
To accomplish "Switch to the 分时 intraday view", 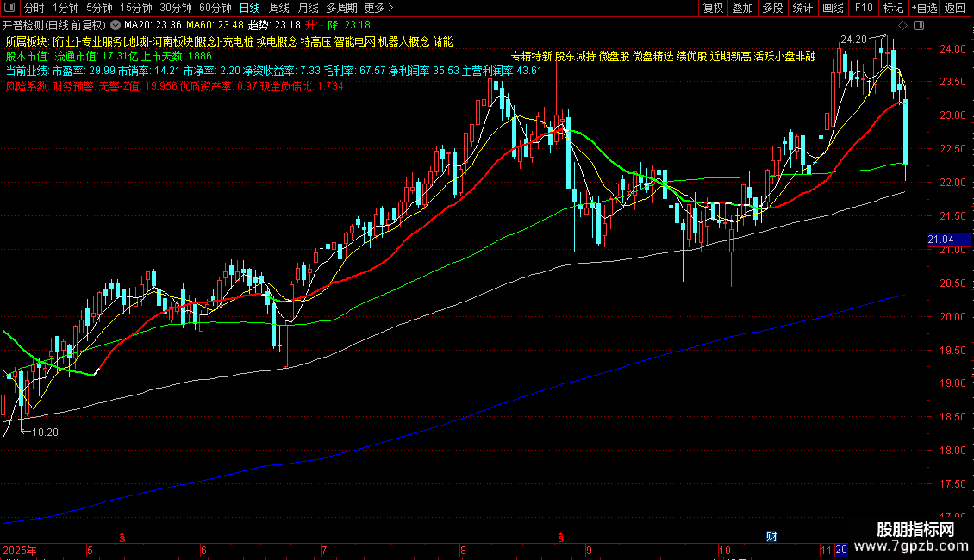I will [34, 8].
